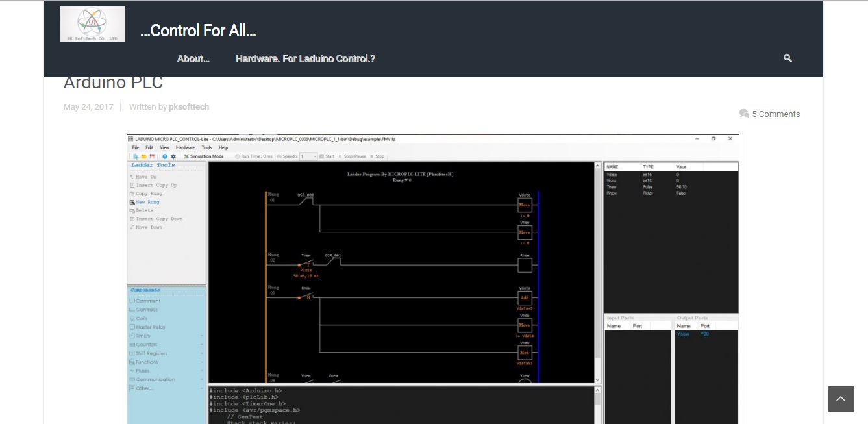Click the pksofttech author link

point(189,107)
